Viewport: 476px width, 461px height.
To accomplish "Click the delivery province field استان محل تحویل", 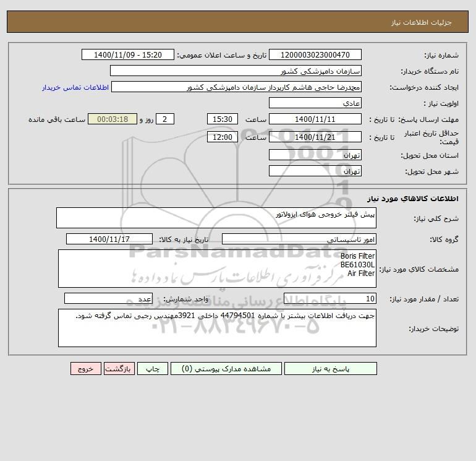I will coord(315,155).
